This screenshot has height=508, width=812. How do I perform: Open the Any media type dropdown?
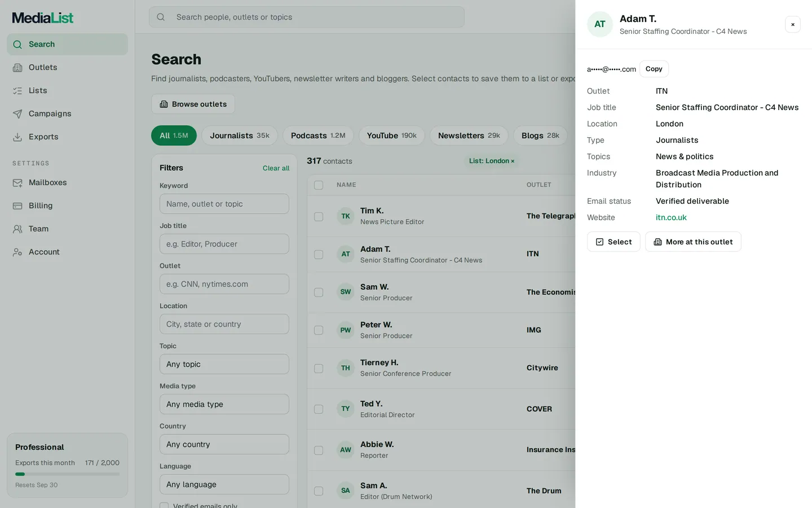point(224,404)
